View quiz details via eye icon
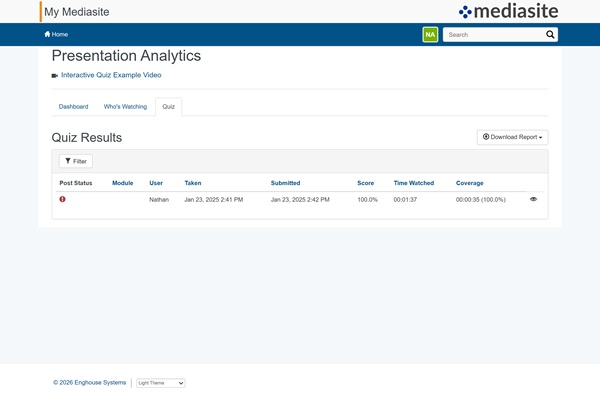 tap(533, 199)
